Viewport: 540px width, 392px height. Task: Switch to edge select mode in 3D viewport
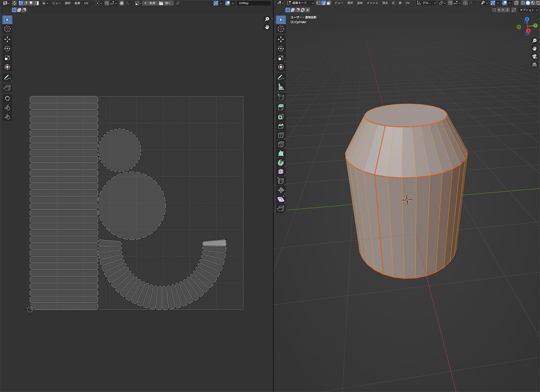point(323,3)
